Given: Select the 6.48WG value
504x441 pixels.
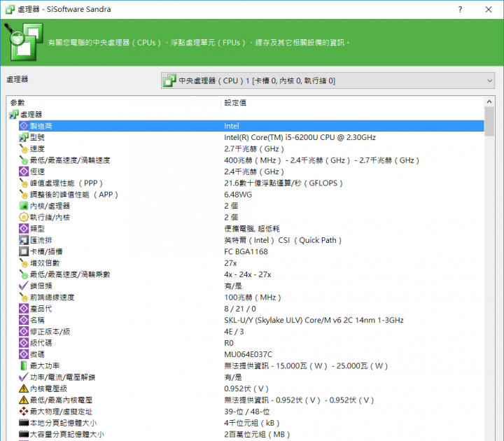Looking at the screenshot, I should tap(238, 195).
